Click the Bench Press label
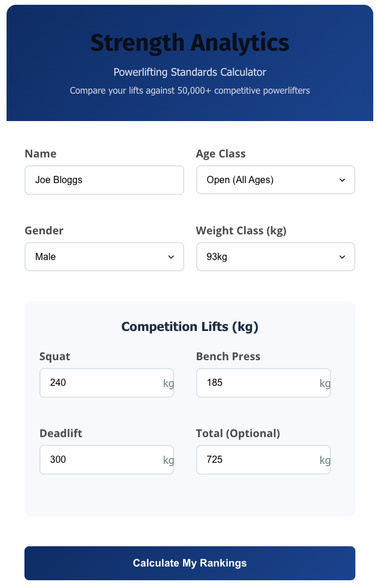This screenshot has width=381, height=588. [228, 357]
